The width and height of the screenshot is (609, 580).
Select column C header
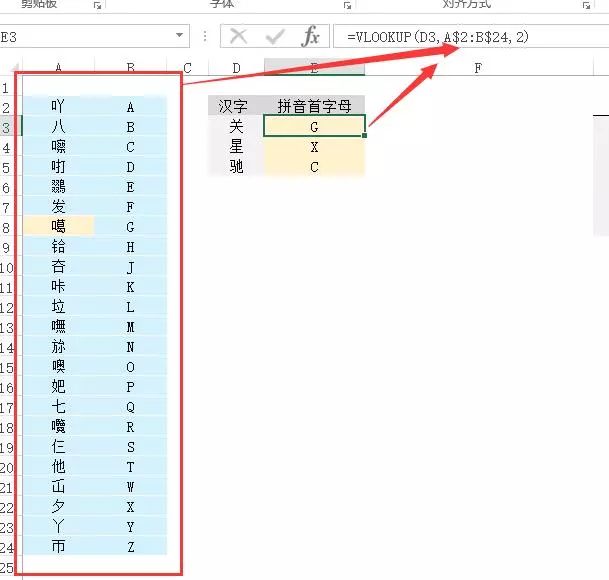(x=188, y=68)
